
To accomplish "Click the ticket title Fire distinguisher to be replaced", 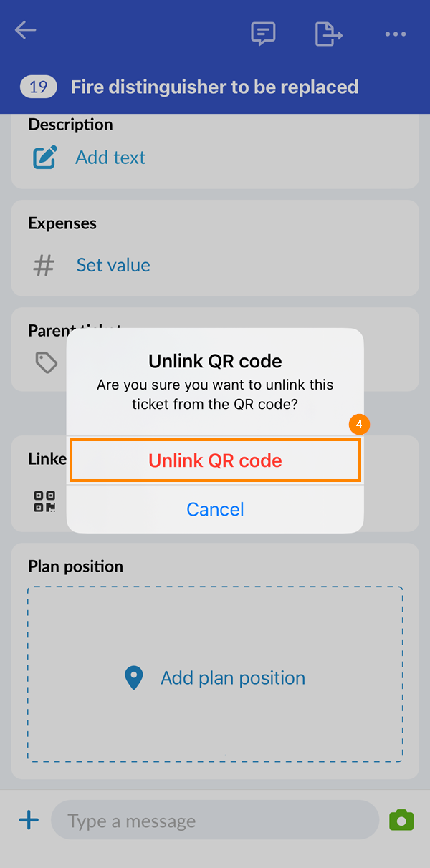I will pos(214,86).
